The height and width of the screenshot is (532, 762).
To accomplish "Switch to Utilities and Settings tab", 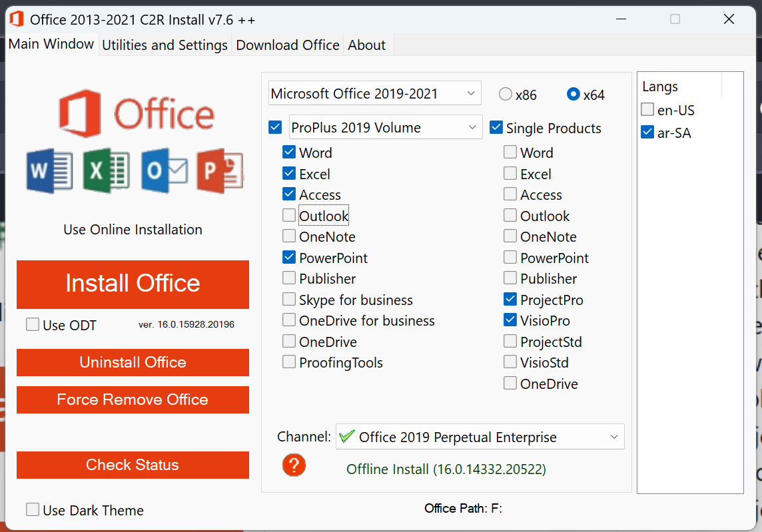I will (x=165, y=45).
